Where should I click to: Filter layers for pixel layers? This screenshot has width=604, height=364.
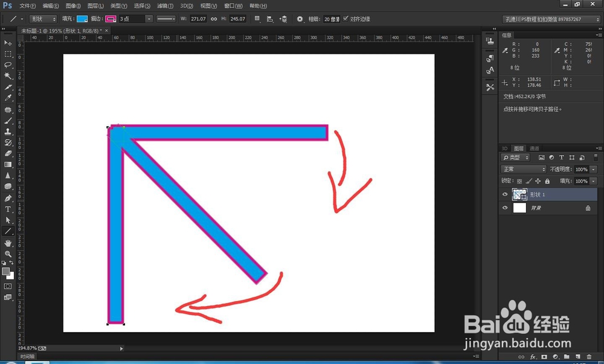tap(542, 158)
